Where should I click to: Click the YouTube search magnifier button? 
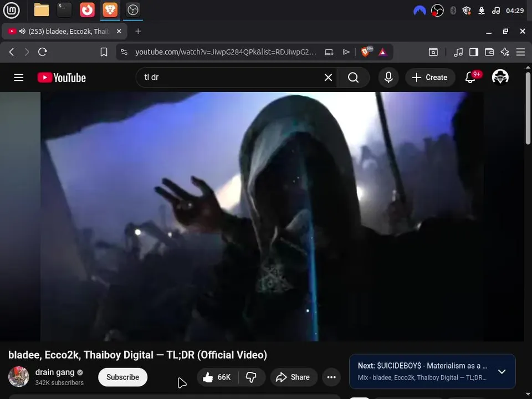tap(353, 78)
